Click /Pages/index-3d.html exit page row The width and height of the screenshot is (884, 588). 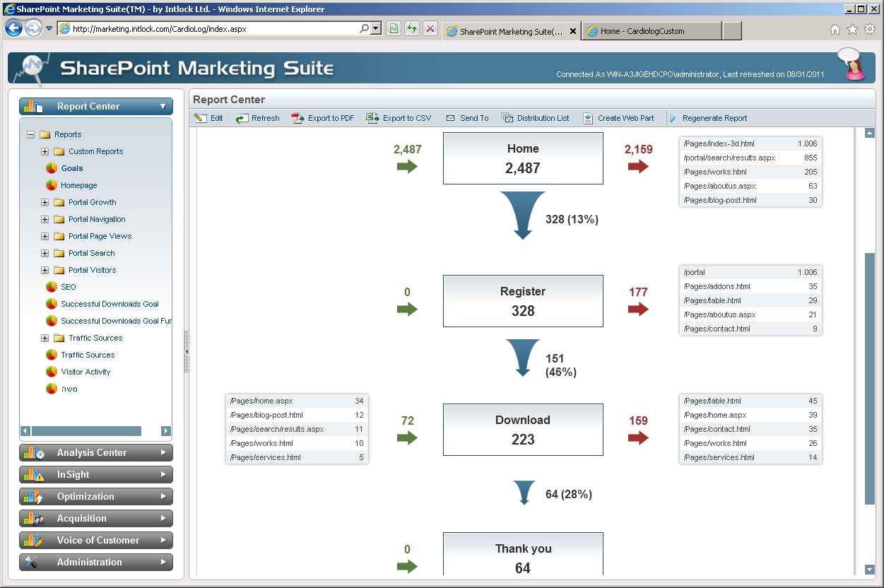click(750, 143)
